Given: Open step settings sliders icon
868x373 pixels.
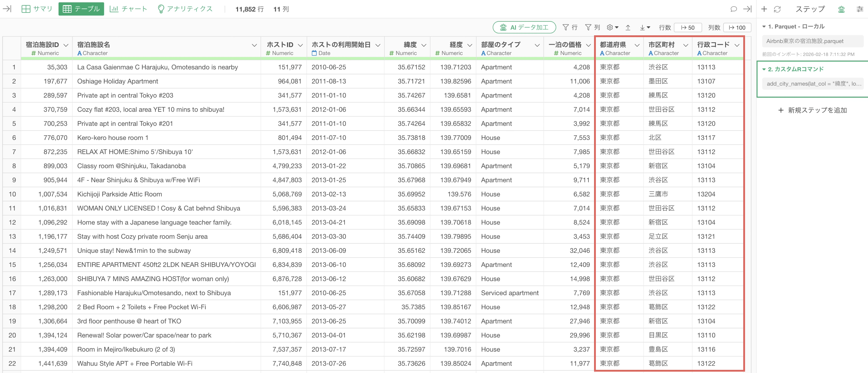Looking at the screenshot, I should (860, 9).
